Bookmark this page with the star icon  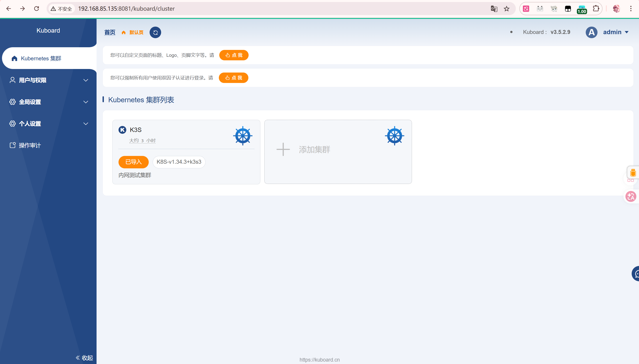click(506, 9)
